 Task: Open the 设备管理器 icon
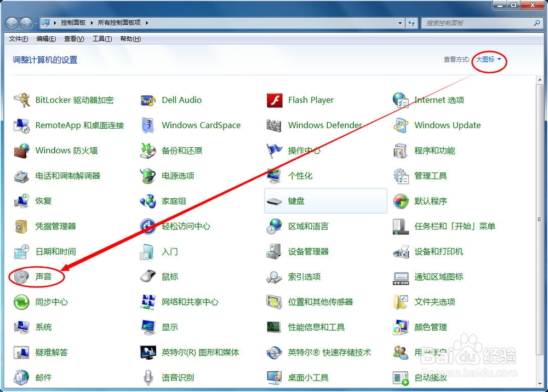click(275, 252)
